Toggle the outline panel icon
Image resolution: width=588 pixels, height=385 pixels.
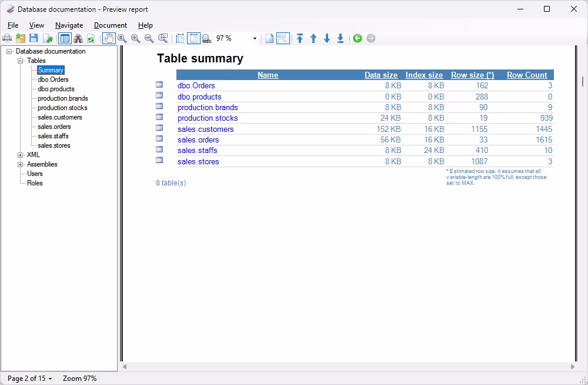click(65, 38)
